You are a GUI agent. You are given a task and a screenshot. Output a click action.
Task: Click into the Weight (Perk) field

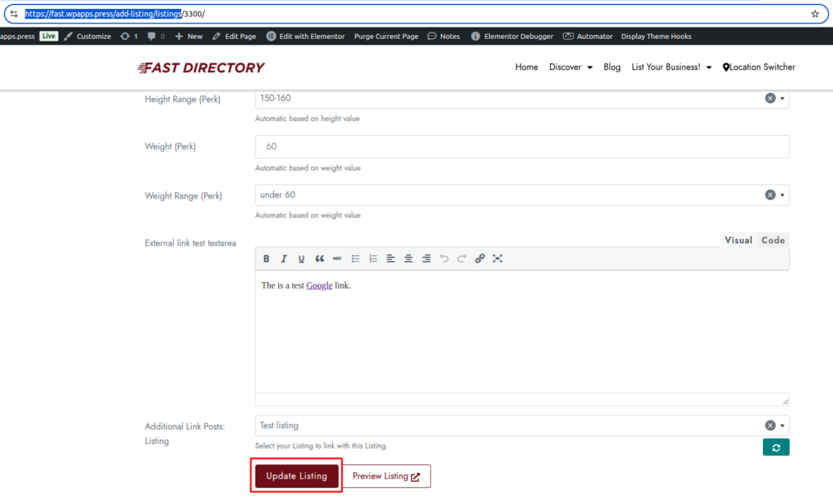tap(521, 147)
